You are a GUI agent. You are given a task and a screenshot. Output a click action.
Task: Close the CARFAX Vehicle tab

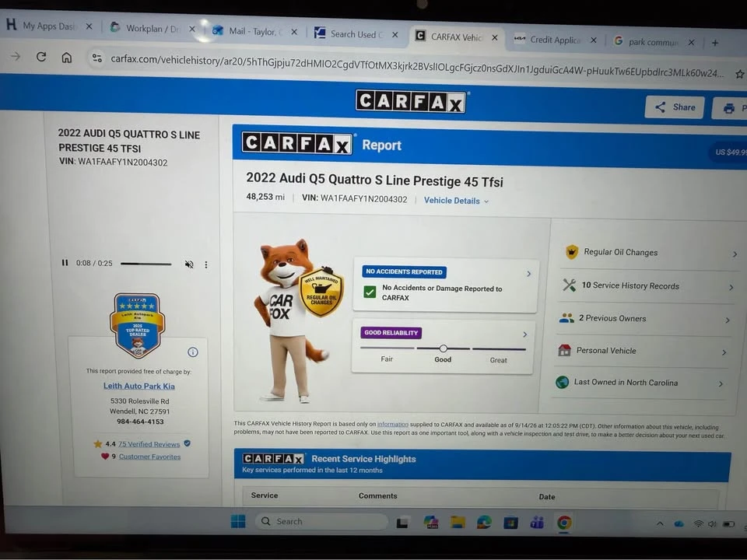(495, 37)
